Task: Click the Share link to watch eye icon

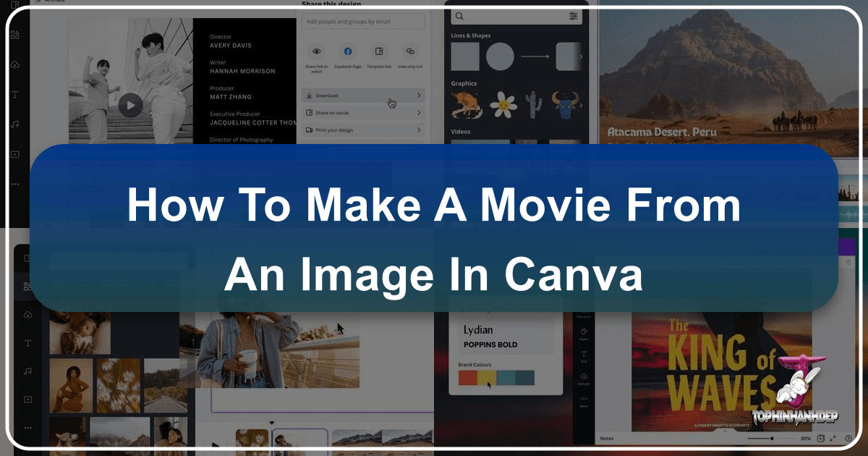Action: click(x=316, y=51)
